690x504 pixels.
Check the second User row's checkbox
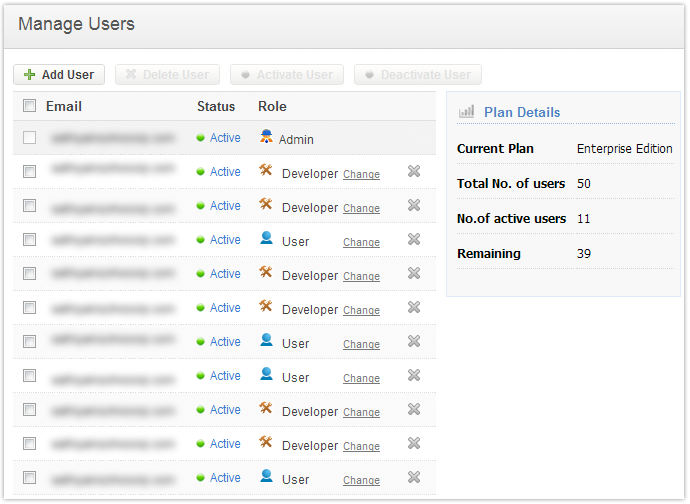(x=29, y=342)
